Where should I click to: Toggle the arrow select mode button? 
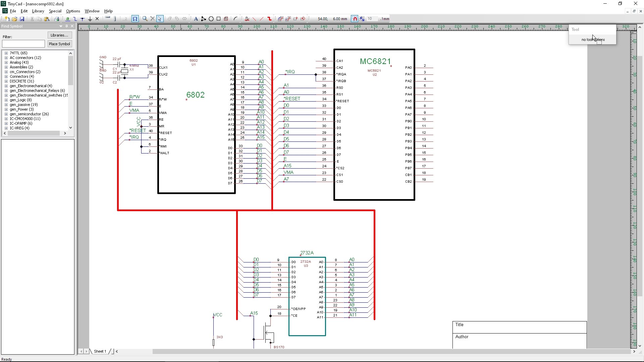(160, 19)
